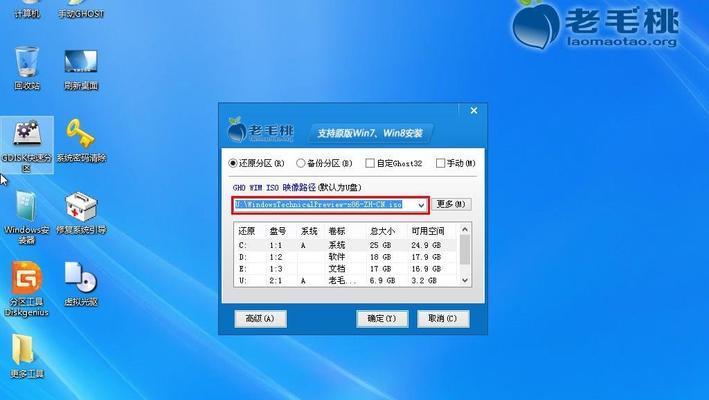The width and height of the screenshot is (709, 400).
Task: Confirm with the 确定(Y) button
Action: coord(382,319)
